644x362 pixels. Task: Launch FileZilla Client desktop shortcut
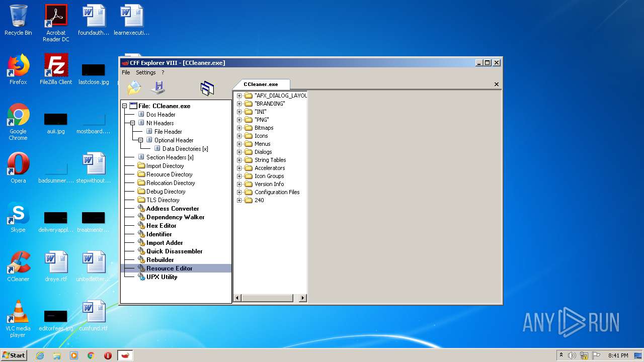point(56,69)
